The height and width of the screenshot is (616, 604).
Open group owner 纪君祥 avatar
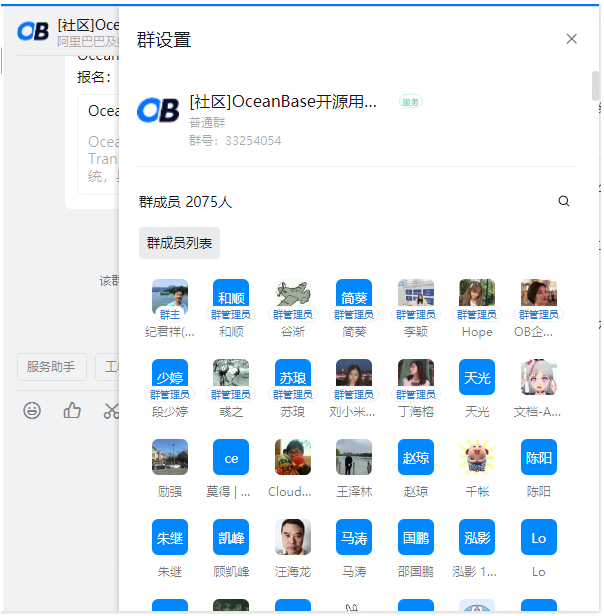click(170, 297)
